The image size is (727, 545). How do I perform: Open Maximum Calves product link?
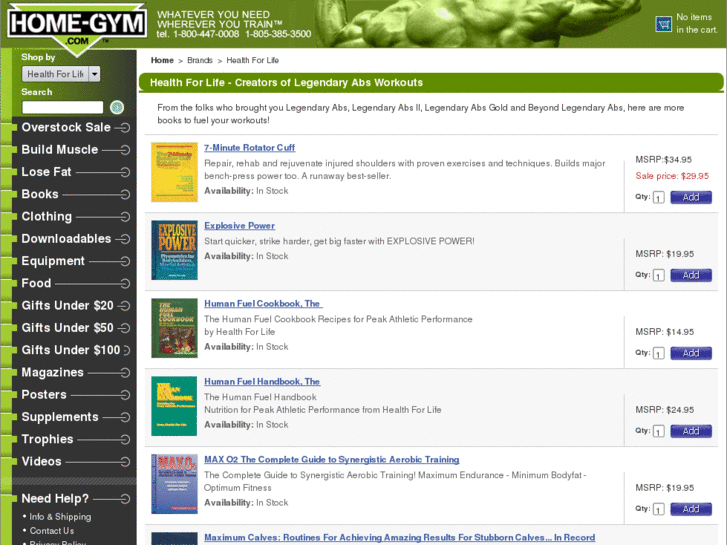click(400, 537)
